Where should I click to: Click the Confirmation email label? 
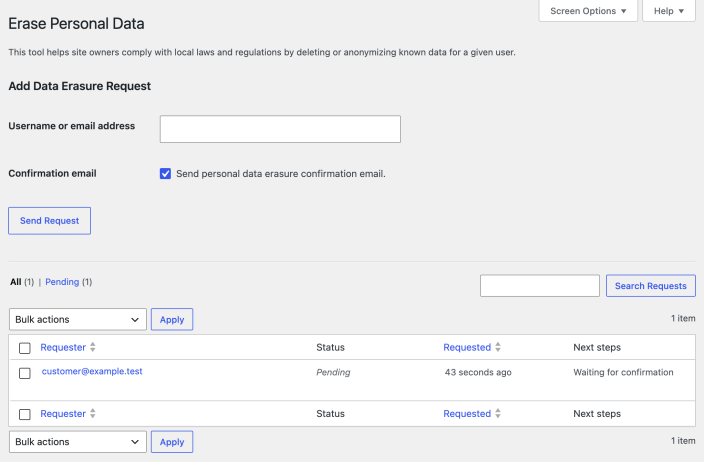point(52,173)
